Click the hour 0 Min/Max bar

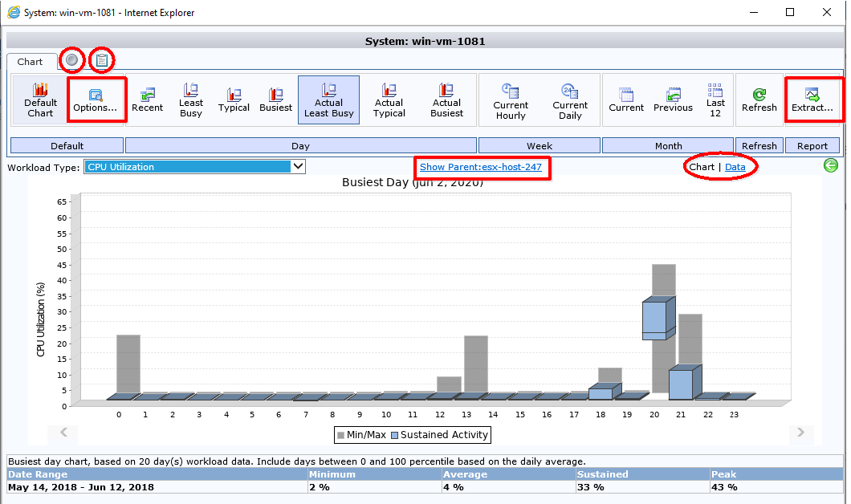(x=128, y=364)
